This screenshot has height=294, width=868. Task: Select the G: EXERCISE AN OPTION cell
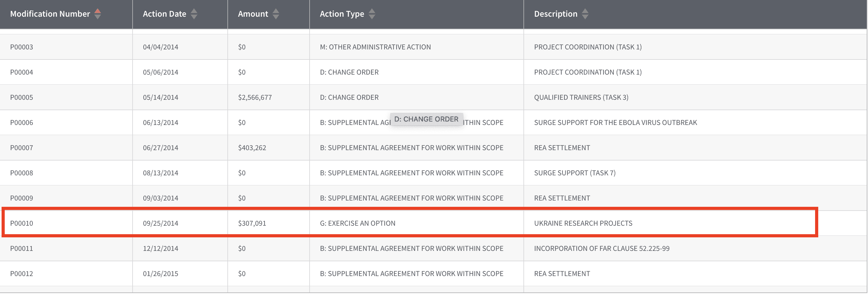357,223
